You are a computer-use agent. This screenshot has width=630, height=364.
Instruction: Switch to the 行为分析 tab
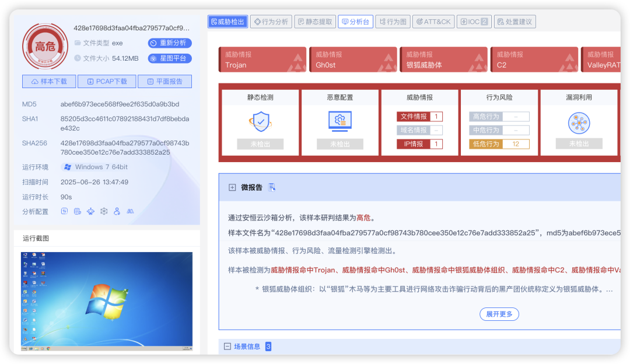(x=271, y=22)
